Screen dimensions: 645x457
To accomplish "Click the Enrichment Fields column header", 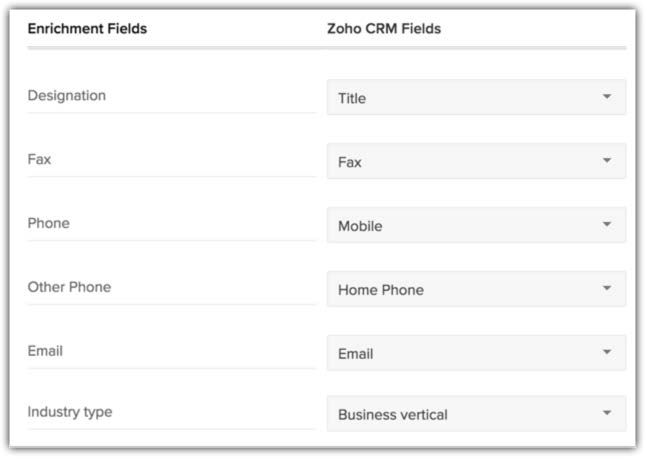I will [87, 29].
